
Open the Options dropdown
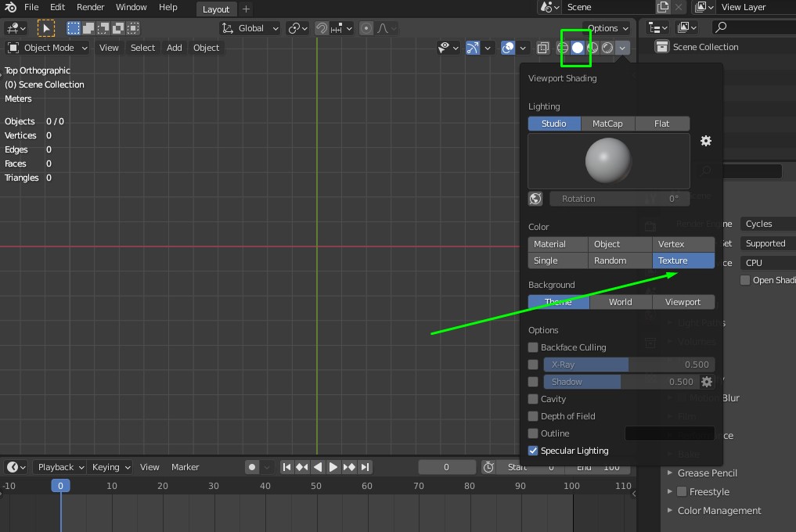(x=607, y=28)
